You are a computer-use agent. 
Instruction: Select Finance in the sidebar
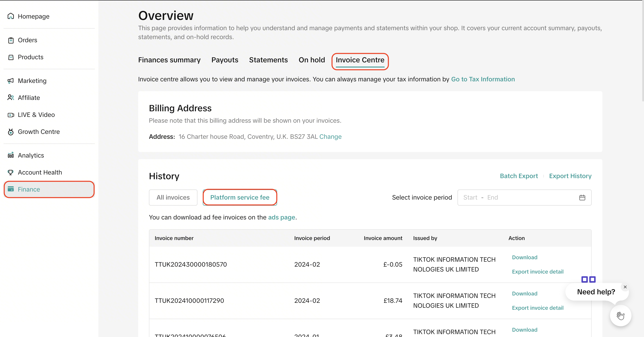(49, 189)
